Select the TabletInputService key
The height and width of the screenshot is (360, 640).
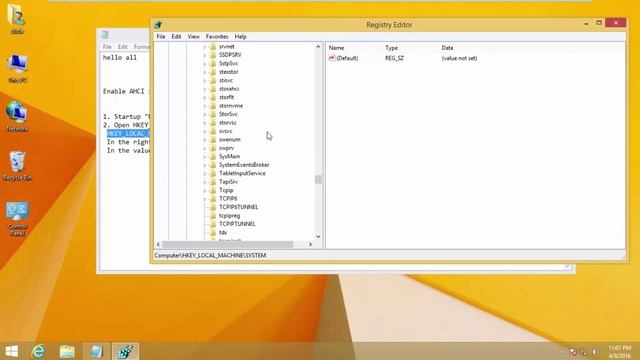pos(242,173)
